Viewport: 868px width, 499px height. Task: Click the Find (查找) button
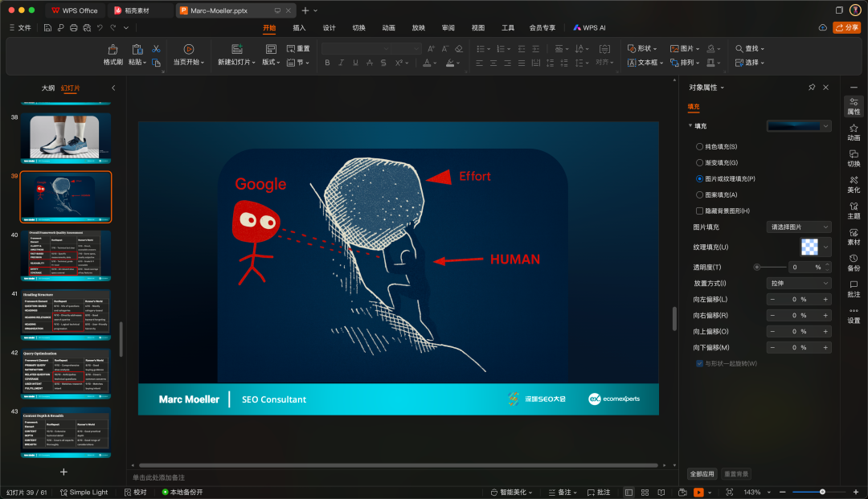click(750, 49)
